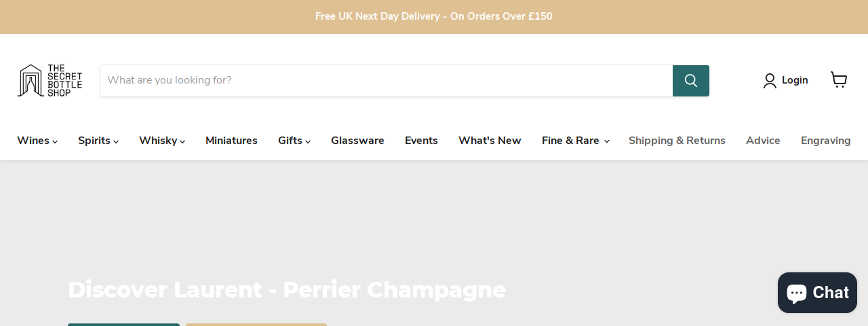
Task: Expand the Wines dropdown menu
Action: [x=37, y=141]
